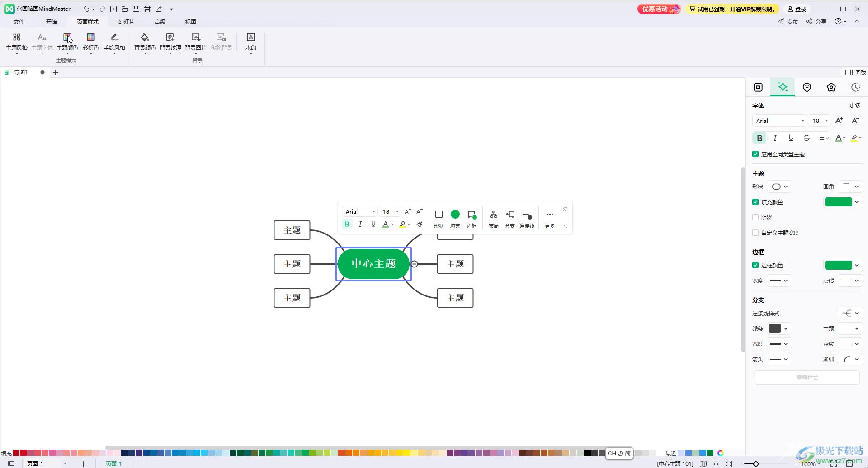Toggle underline in the right panel
Viewport: 868px width, 468px height.
point(791,138)
